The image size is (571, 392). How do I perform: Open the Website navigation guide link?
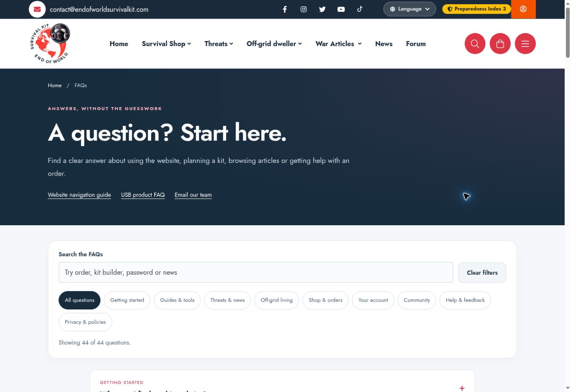coord(79,195)
